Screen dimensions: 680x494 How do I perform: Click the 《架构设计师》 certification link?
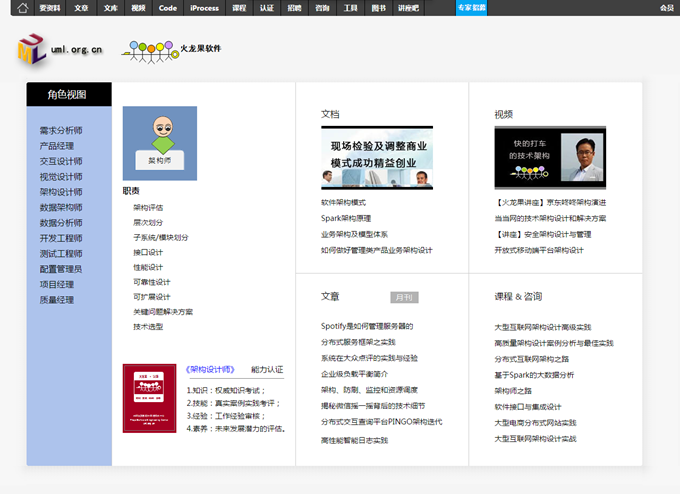(x=210, y=369)
